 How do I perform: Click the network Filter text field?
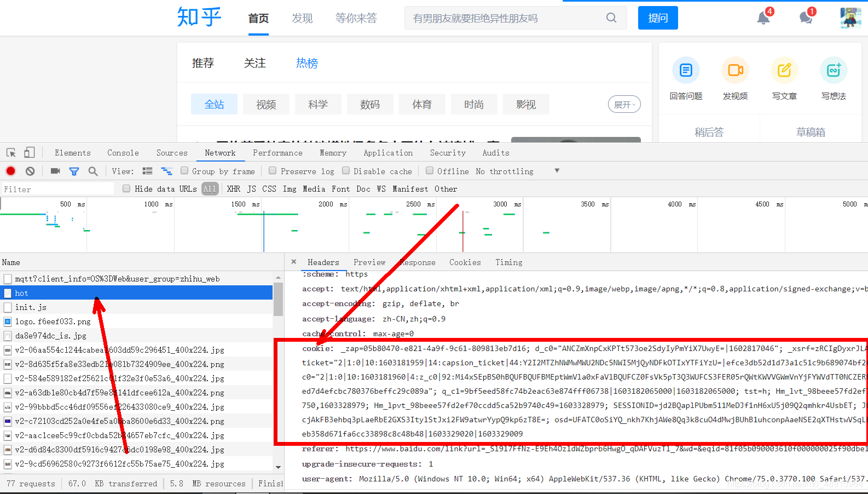pos(57,189)
